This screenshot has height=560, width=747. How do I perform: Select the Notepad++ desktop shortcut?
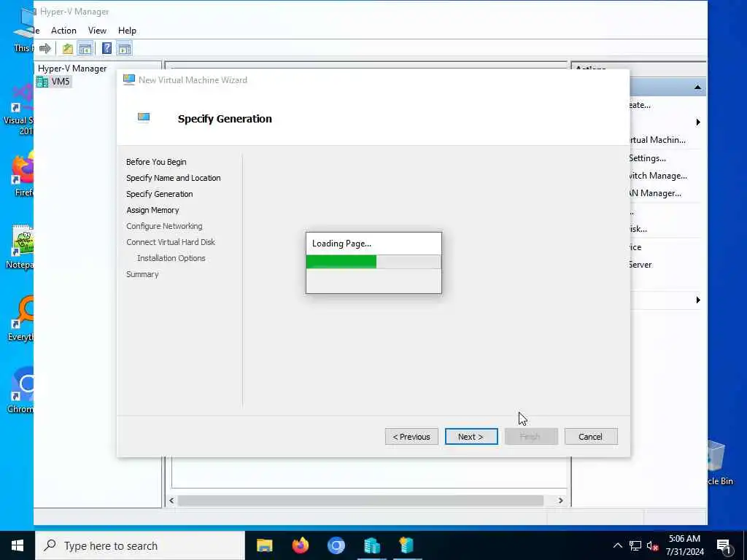(20, 246)
